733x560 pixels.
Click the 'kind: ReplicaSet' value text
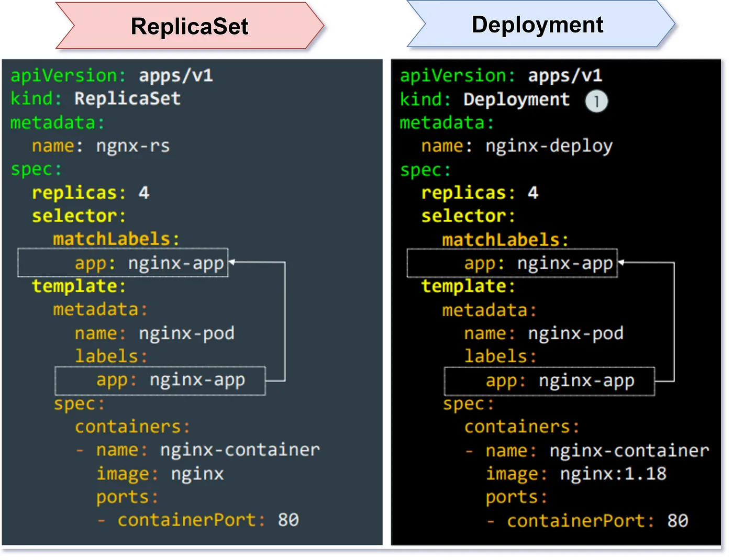[127, 98]
